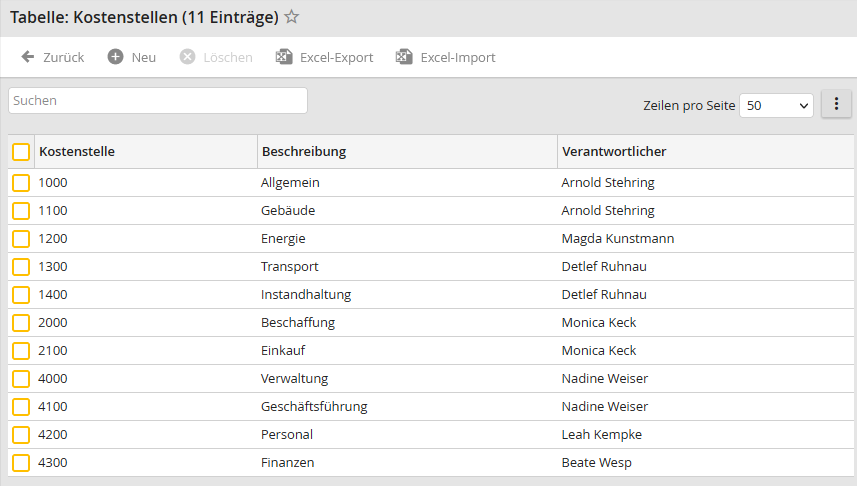
Task: Go back with the Zurück button
Action: coord(63,57)
